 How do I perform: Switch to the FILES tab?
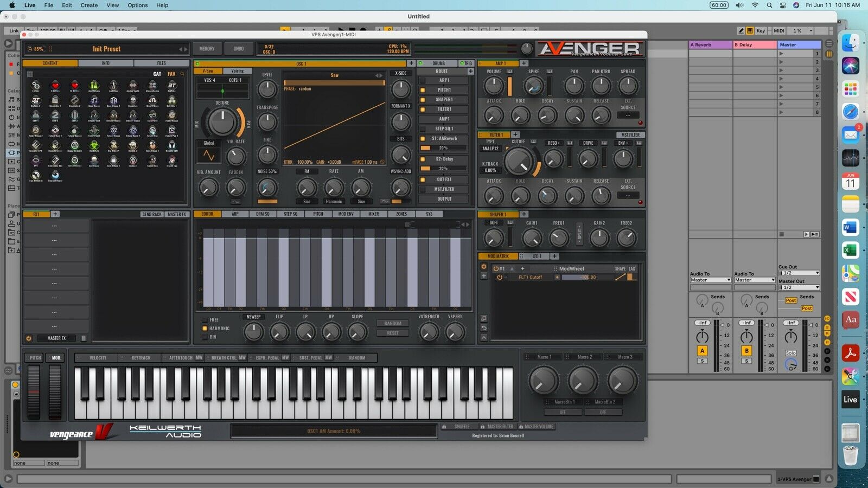[161, 63]
